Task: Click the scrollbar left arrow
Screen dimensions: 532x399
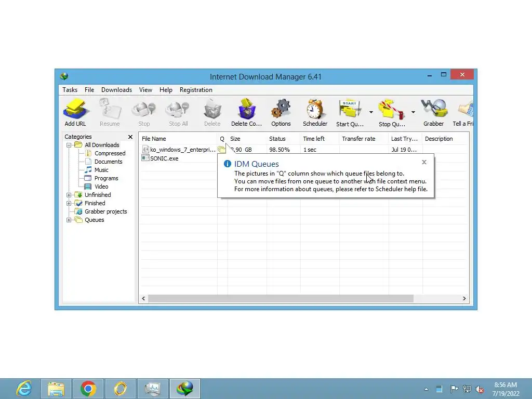Action: coord(143,299)
